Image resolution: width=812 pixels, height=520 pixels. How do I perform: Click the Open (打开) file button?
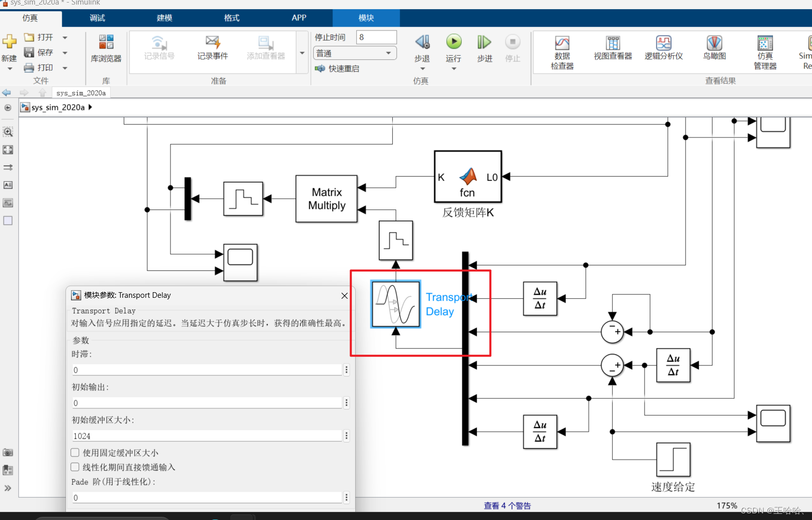39,38
